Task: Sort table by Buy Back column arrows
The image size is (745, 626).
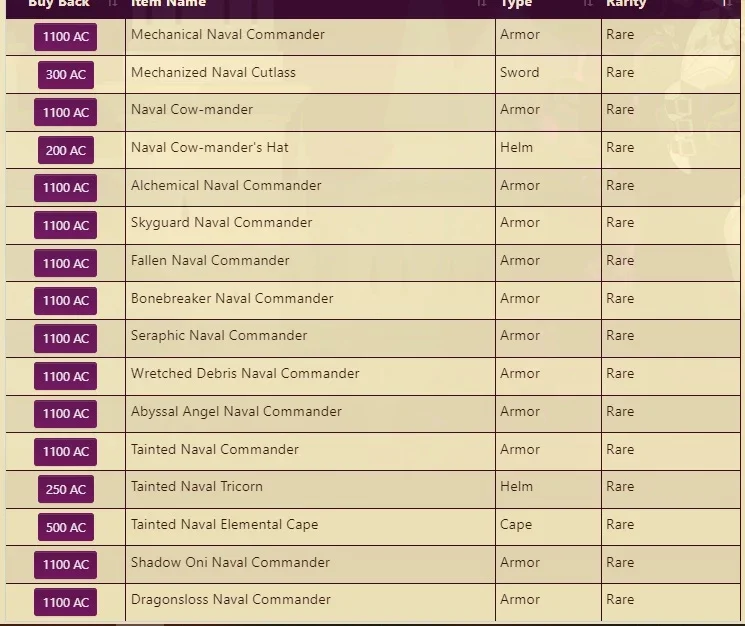Action: [x=113, y=3]
